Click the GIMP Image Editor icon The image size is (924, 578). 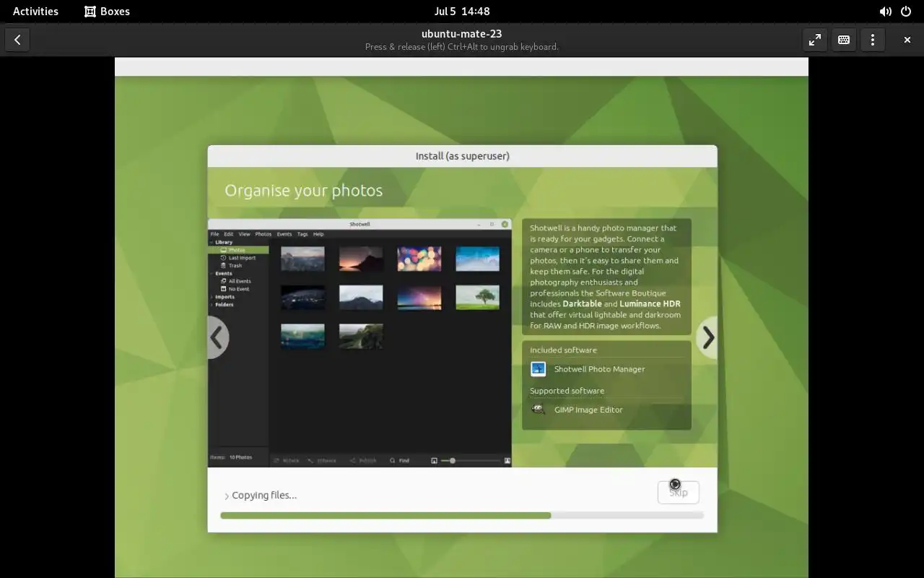point(538,410)
